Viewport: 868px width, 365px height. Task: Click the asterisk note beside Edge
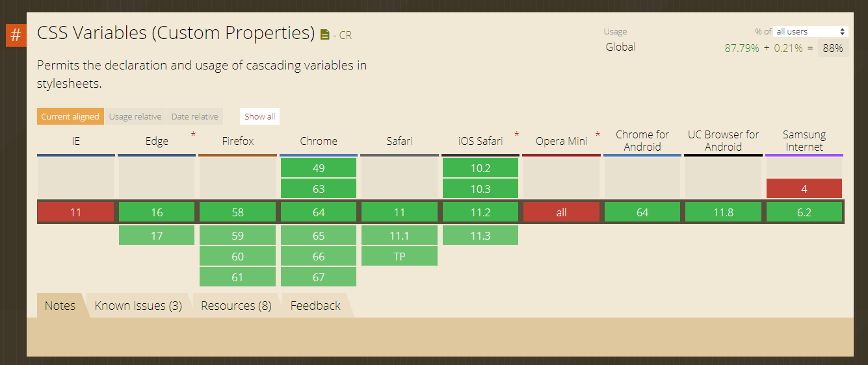[193, 135]
